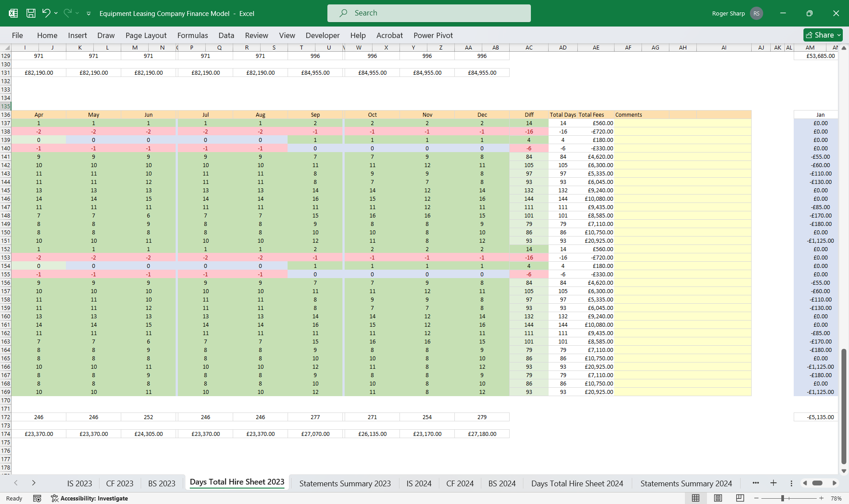The height and width of the screenshot is (504, 849).
Task: Open the Undo history dropdown arrow
Action: 56,13
